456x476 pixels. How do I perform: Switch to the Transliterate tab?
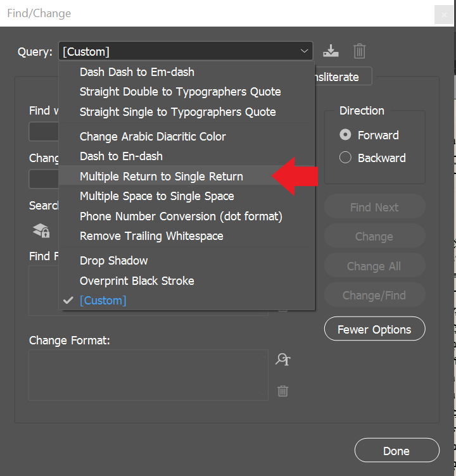click(343, 77)
